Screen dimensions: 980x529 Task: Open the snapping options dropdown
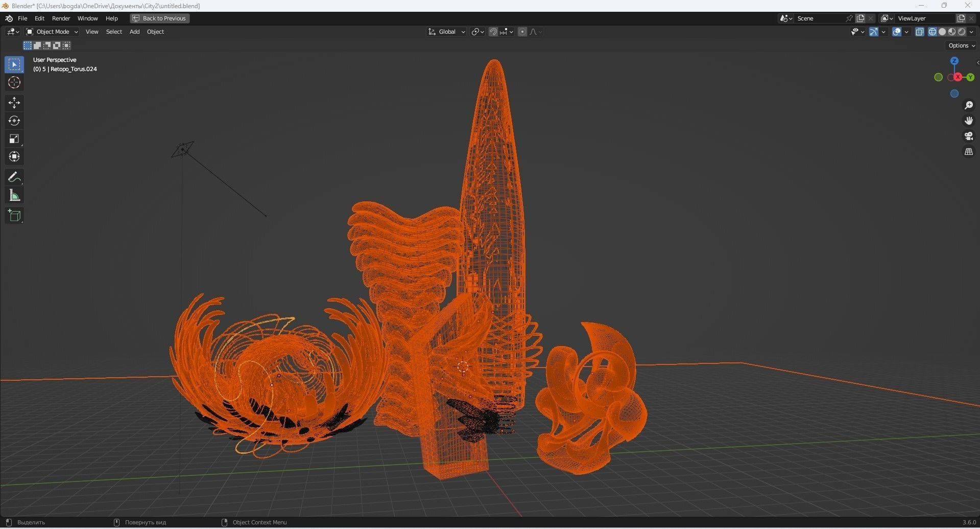[507, 32]
